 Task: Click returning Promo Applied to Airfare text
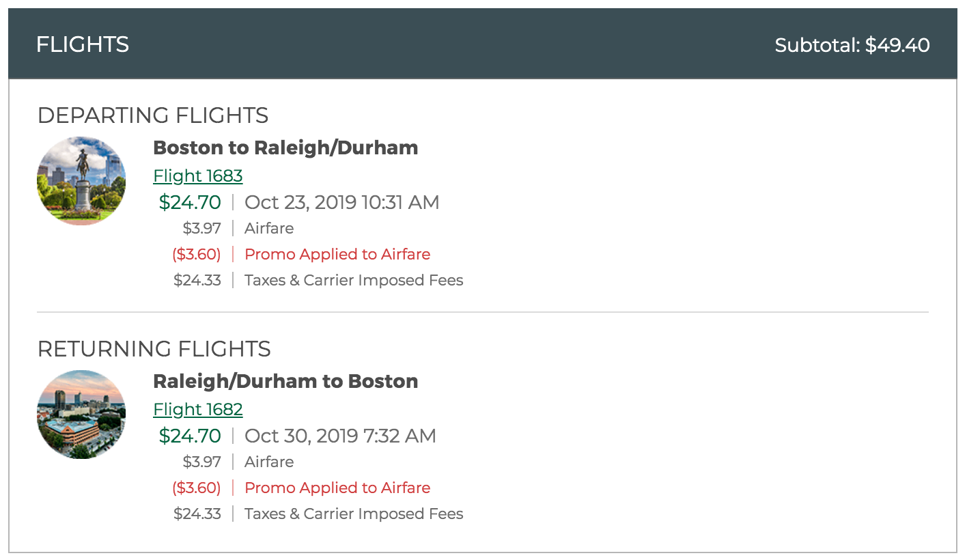337,488
